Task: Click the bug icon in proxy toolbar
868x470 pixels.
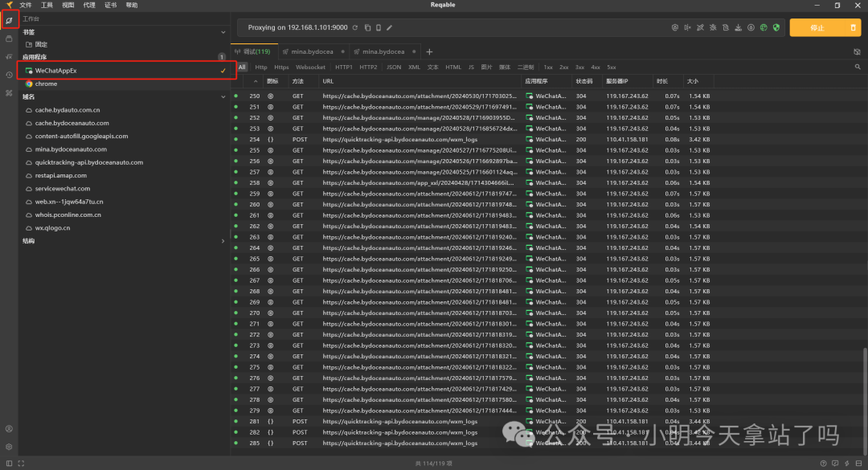Action: (712, 27)
